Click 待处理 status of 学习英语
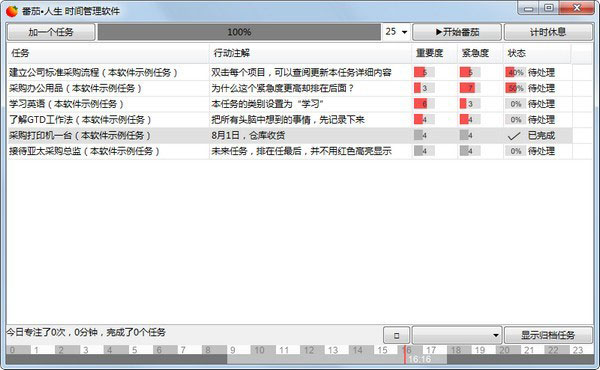Screen dimensions: 600x370 click(541, 104)
